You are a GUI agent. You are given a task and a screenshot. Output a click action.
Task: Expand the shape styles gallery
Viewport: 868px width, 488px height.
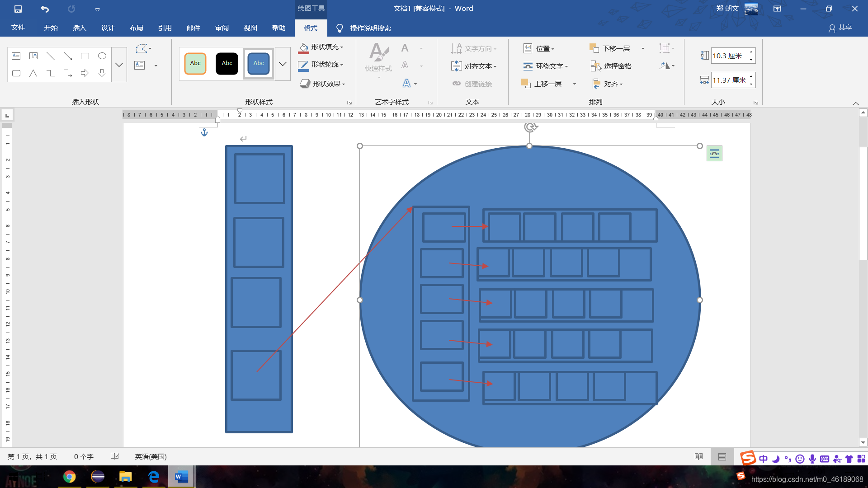pos(283,64)
